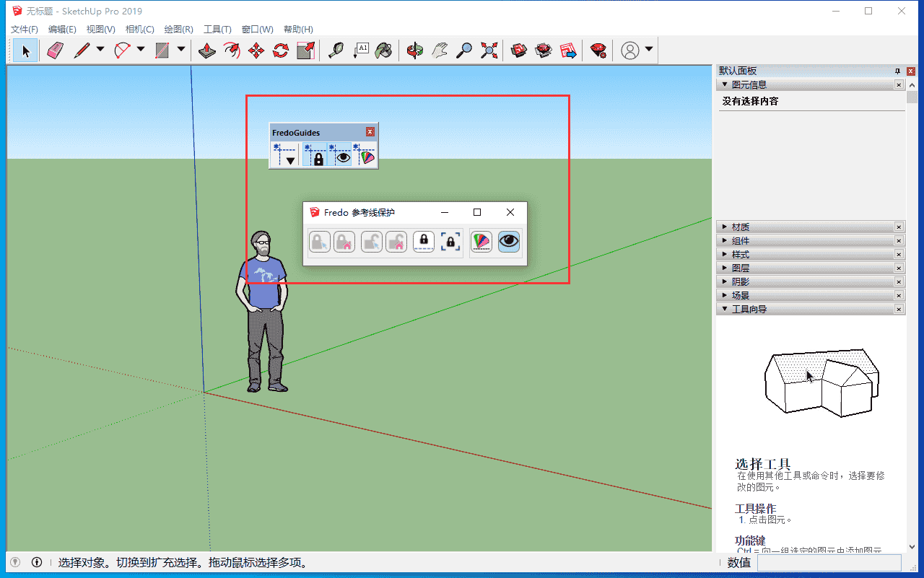
Task: Click the Zoom Extents tool
Action: [x=489, y=51]
